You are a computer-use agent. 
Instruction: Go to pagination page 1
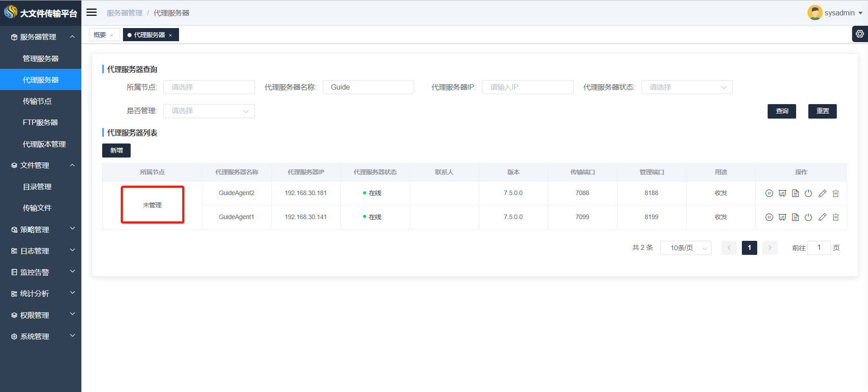pos(750,248)
